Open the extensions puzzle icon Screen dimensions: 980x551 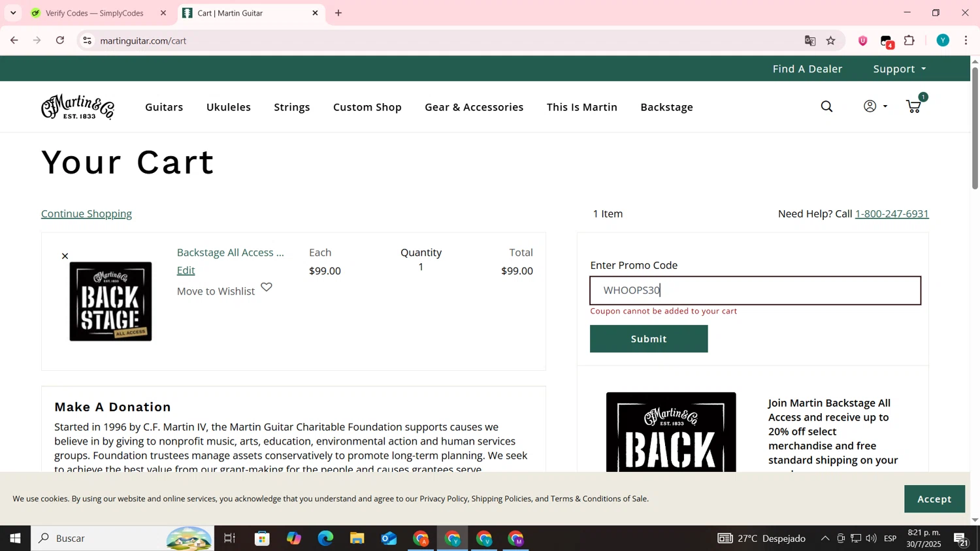[x=909, y=40]
